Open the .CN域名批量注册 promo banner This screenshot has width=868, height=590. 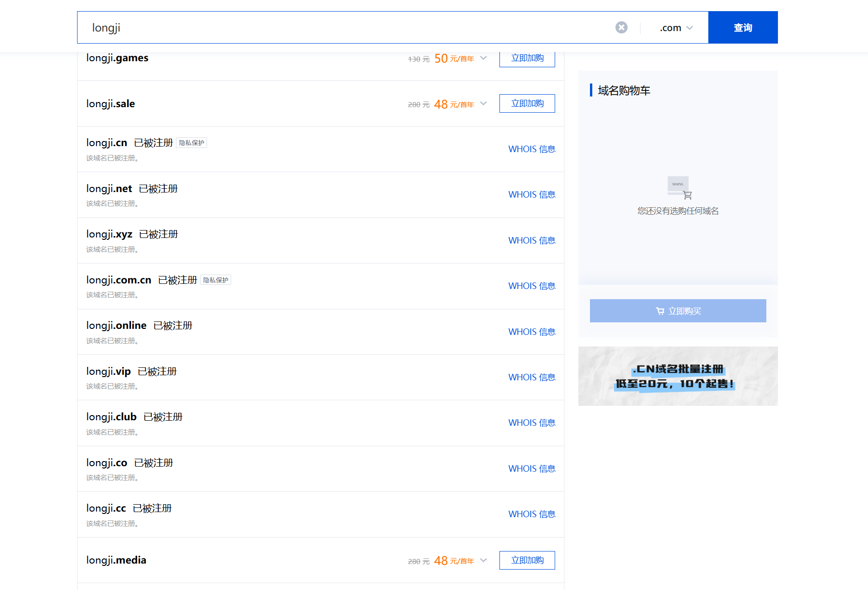pos(678,376)
